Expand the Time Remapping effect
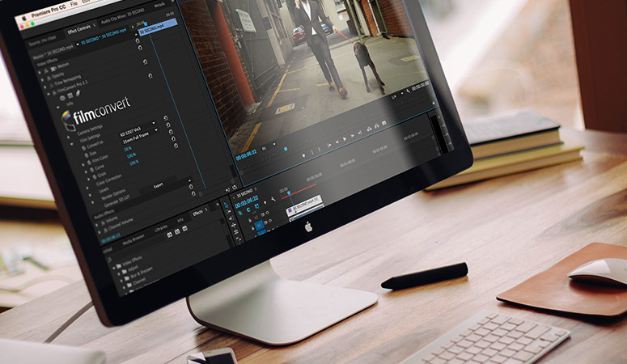 (44, 87)
